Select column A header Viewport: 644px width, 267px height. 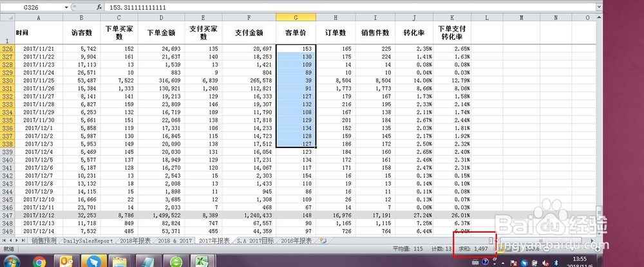(x=39, y=17)
